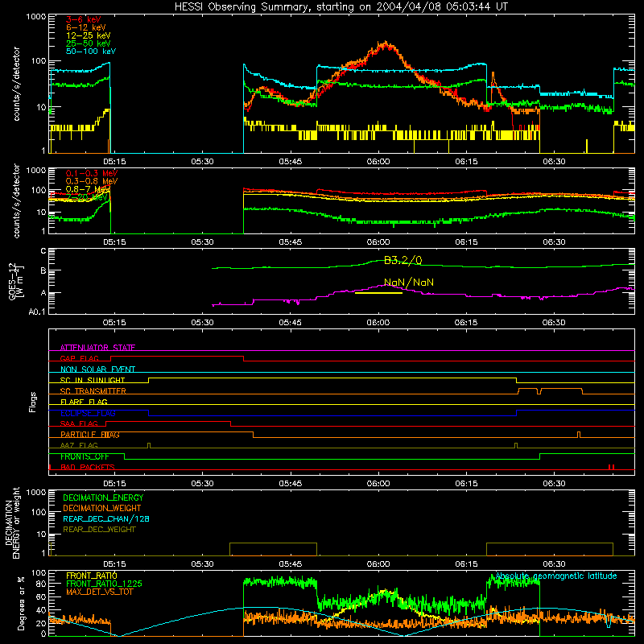Select the FLARE_FLAG label
The width and height of the screenshot is (644, 644).
[x=84, y=402]
